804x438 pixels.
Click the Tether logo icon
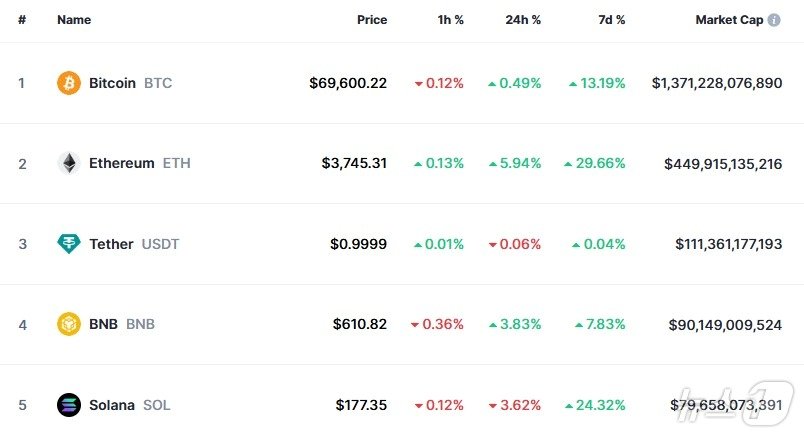coord(69,244)
